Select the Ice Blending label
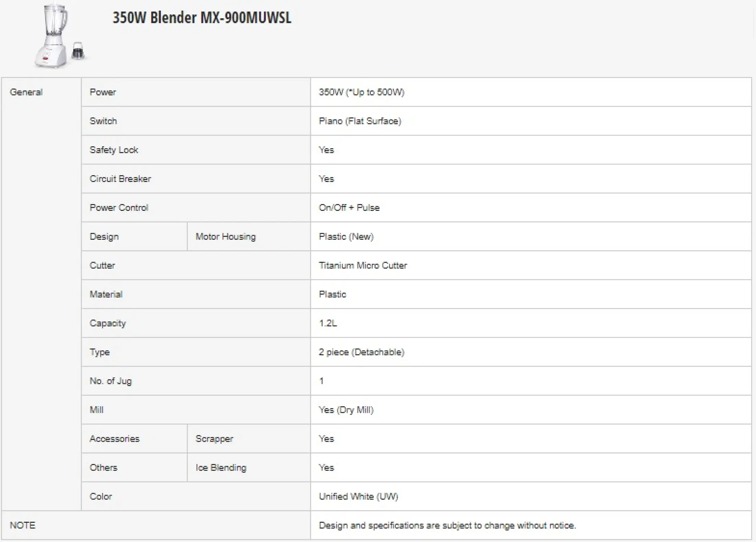The image size is (756, 542). [221, 467]
